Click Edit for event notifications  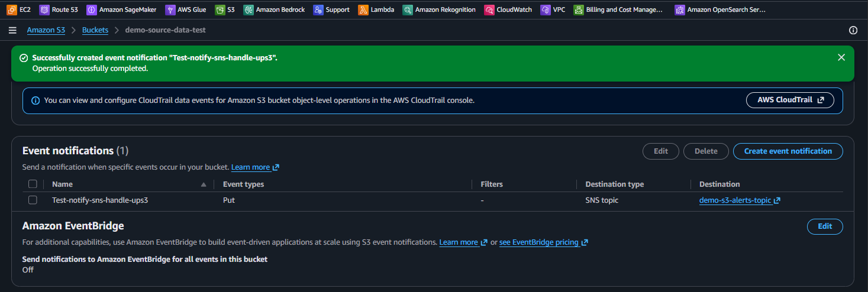661,151
